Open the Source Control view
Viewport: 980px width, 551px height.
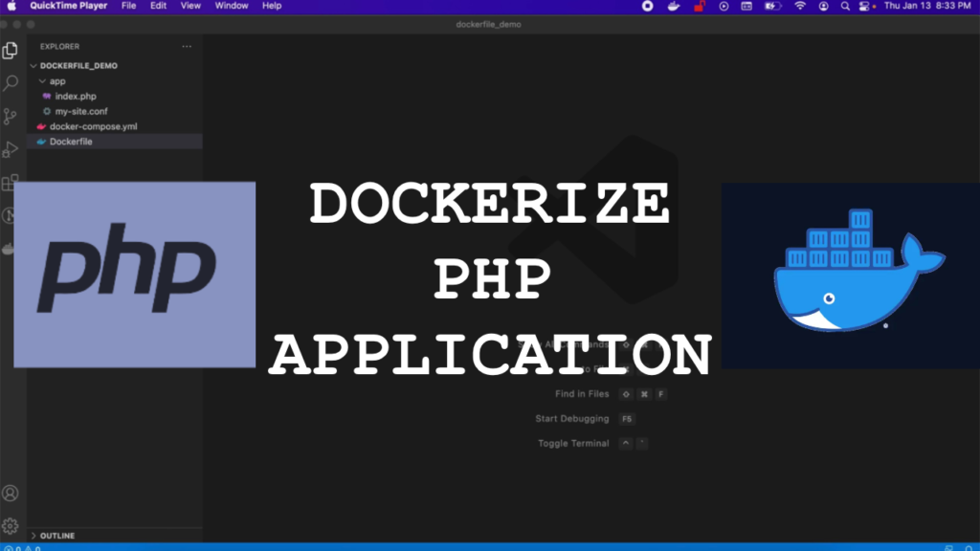tap(11, 116)
